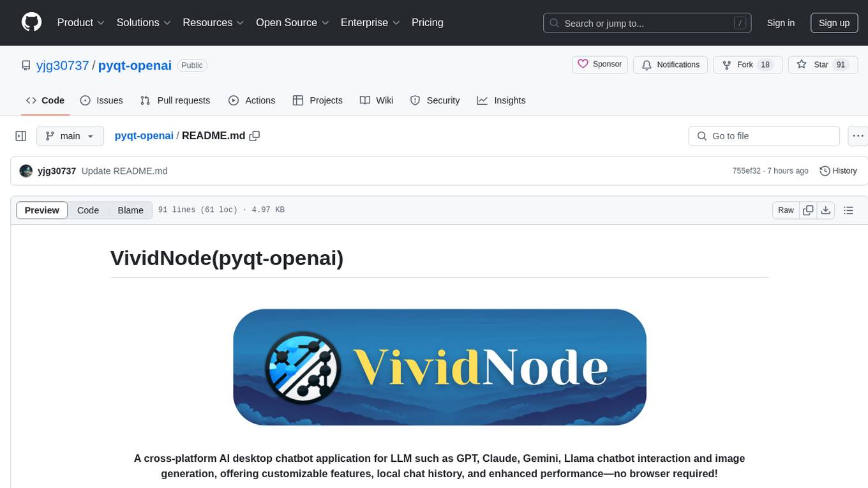
Task: View the file History
Action: (838, 171)
